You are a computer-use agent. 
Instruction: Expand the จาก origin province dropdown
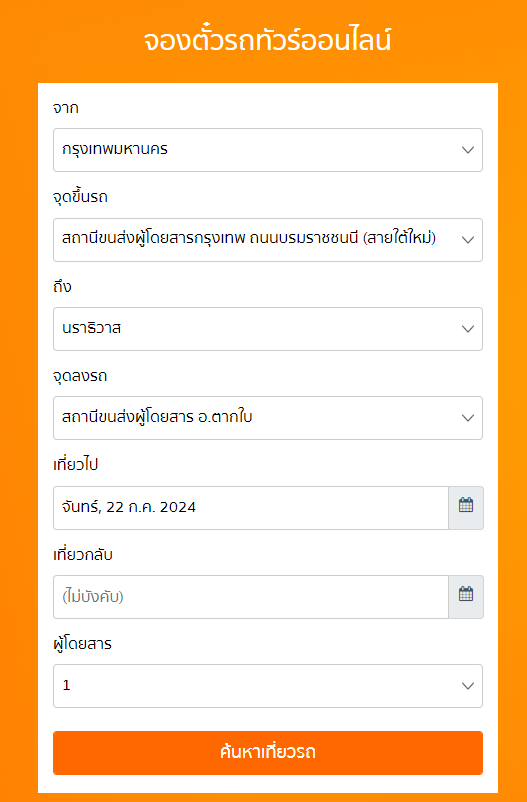[268, 150]
